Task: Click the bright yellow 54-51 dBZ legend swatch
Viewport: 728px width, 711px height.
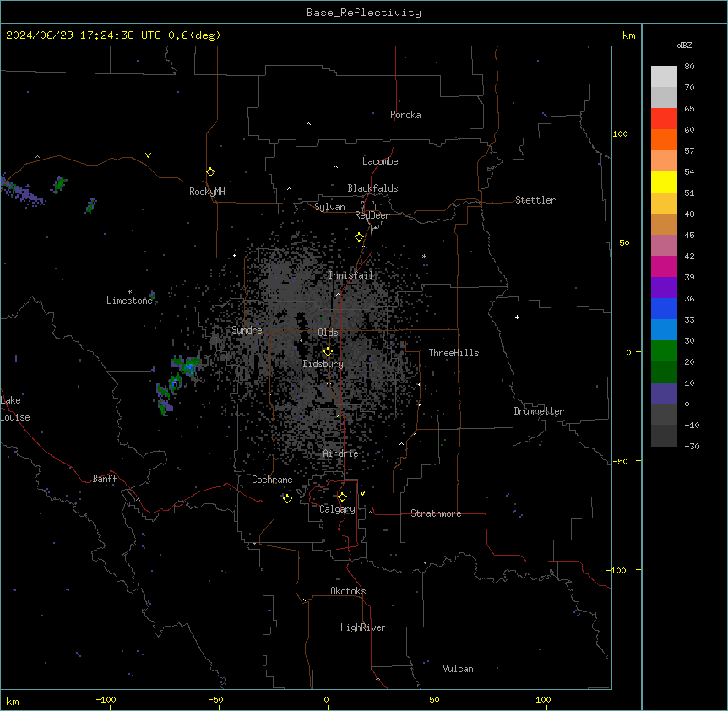Action: [x=664, y=182]
